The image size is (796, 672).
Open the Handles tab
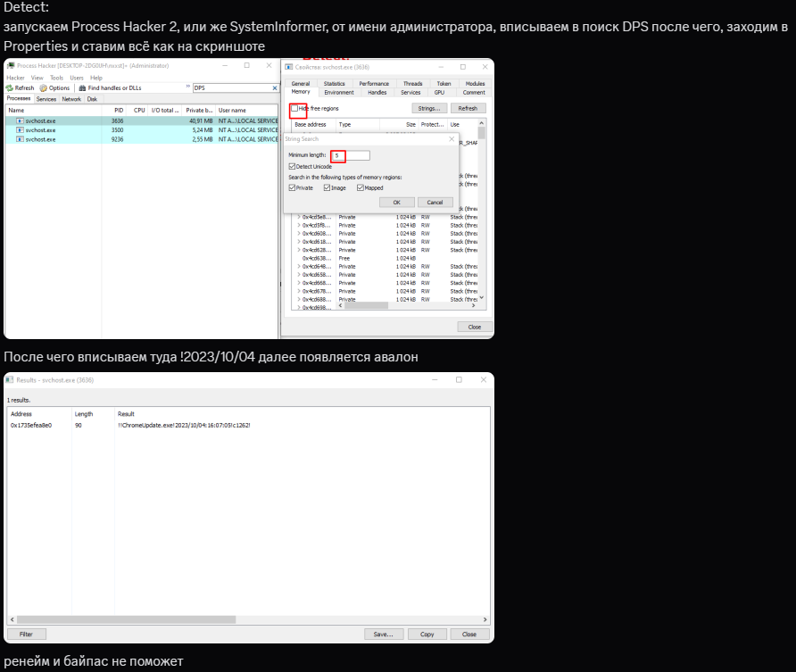coord(377,93)
